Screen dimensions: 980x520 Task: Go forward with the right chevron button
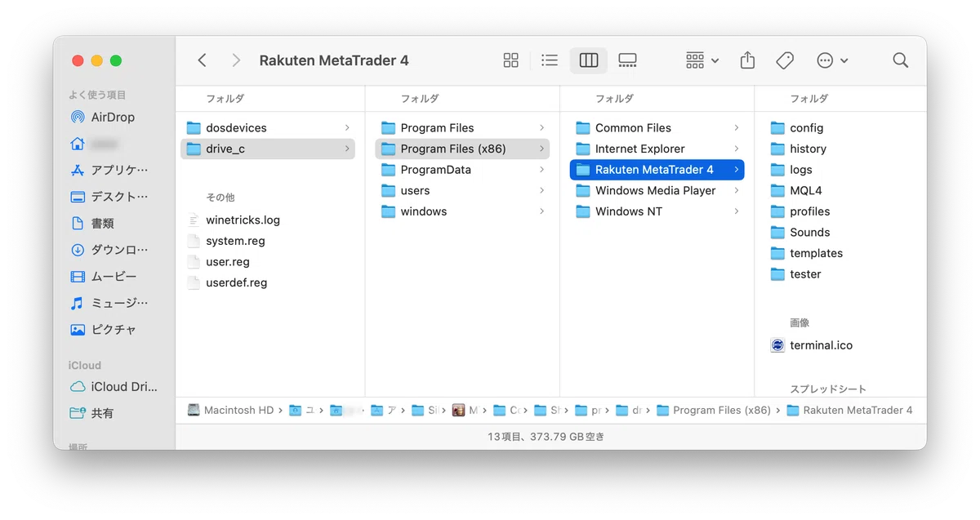236,60
